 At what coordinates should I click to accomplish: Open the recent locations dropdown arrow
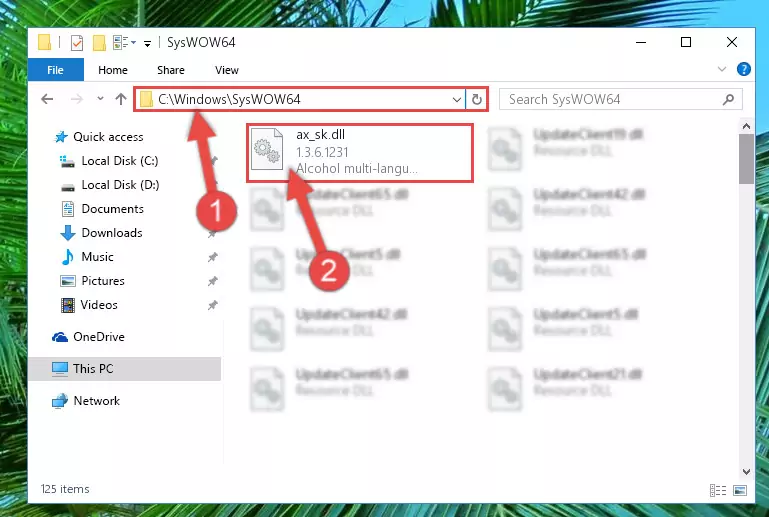100,99
